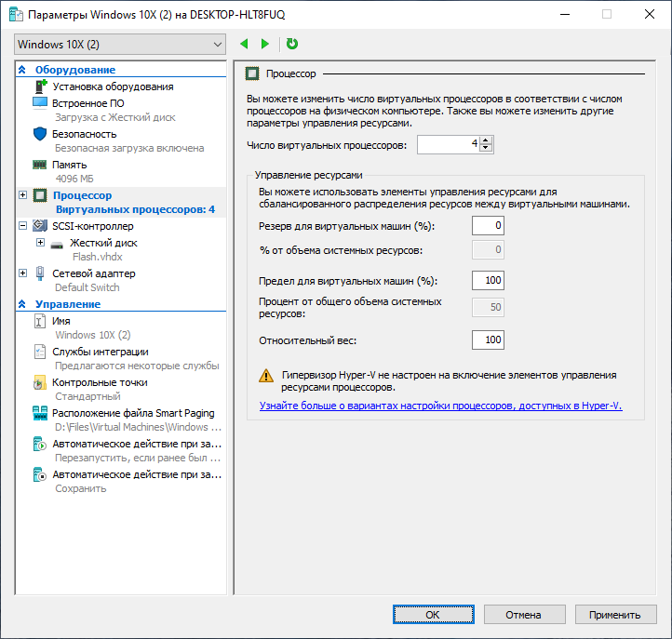Click the Встроенное ПО monitor icon
This screenshot has height=639, width=672.
coord(40,103)
